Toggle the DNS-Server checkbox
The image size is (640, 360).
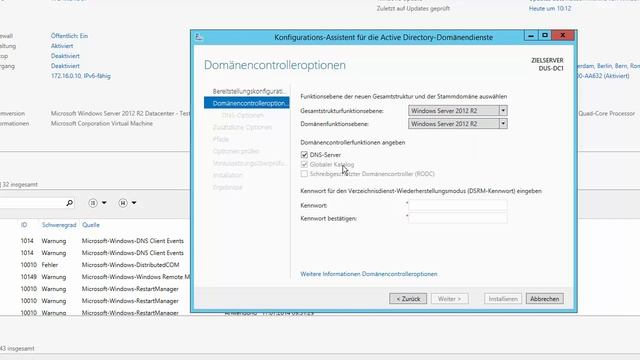304,155
